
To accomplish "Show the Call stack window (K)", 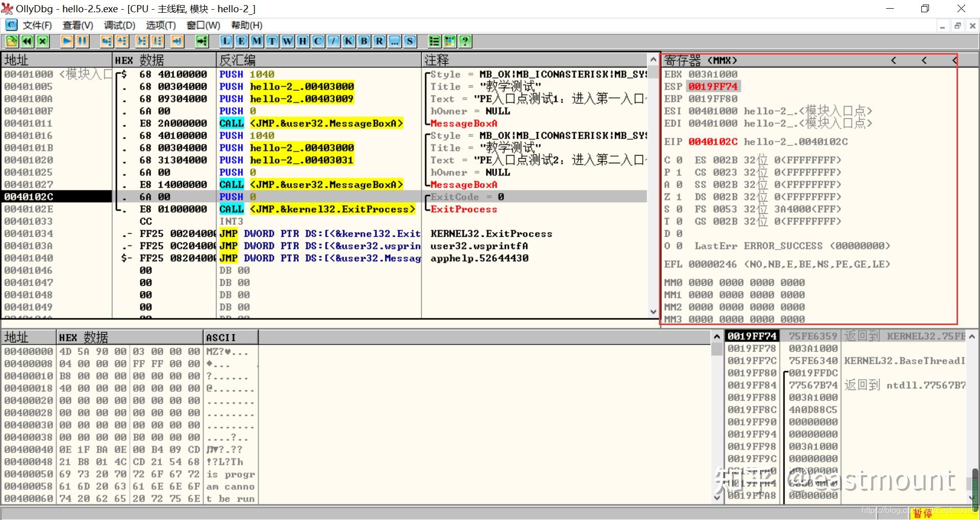I will coord(349,41).
